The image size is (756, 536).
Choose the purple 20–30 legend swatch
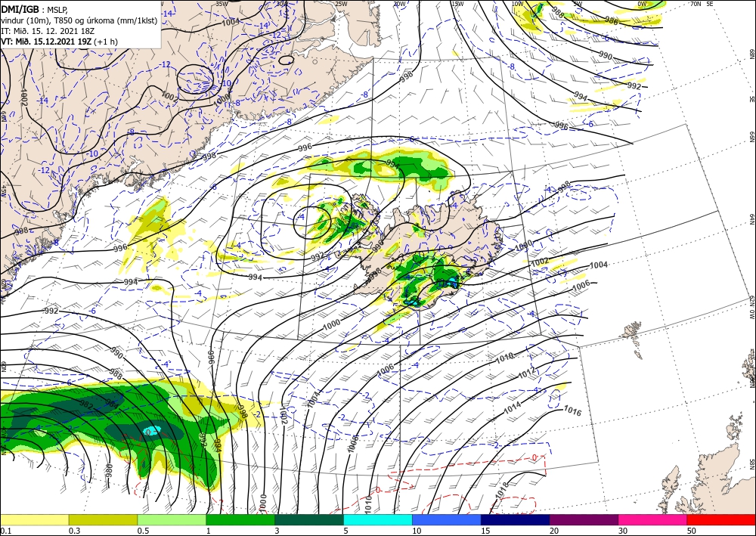584,519
